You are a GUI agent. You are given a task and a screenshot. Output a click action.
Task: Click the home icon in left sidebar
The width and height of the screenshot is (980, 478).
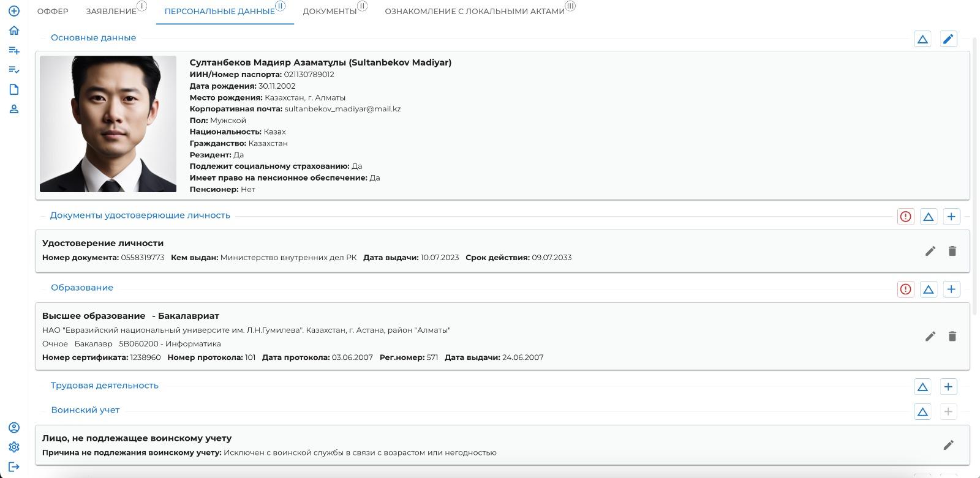[14, 31]
